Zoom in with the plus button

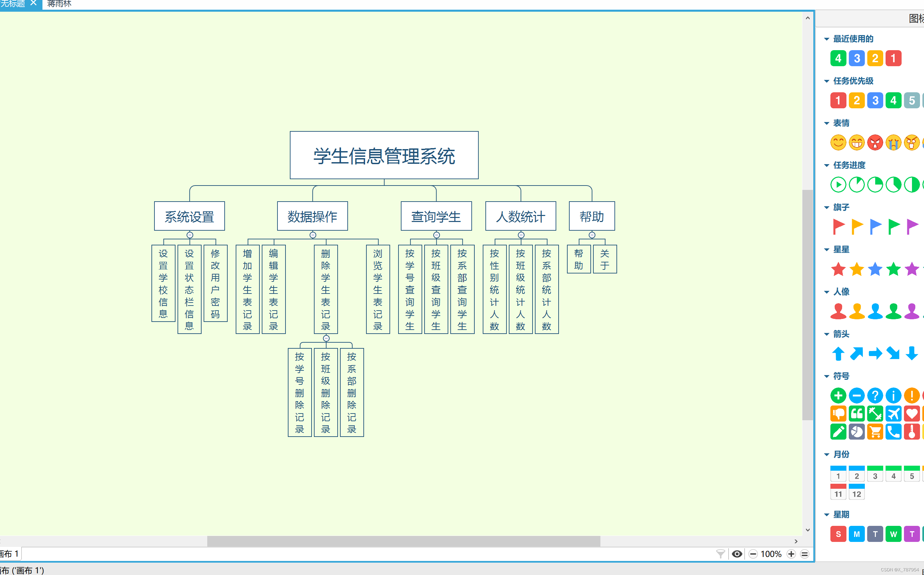791,554
